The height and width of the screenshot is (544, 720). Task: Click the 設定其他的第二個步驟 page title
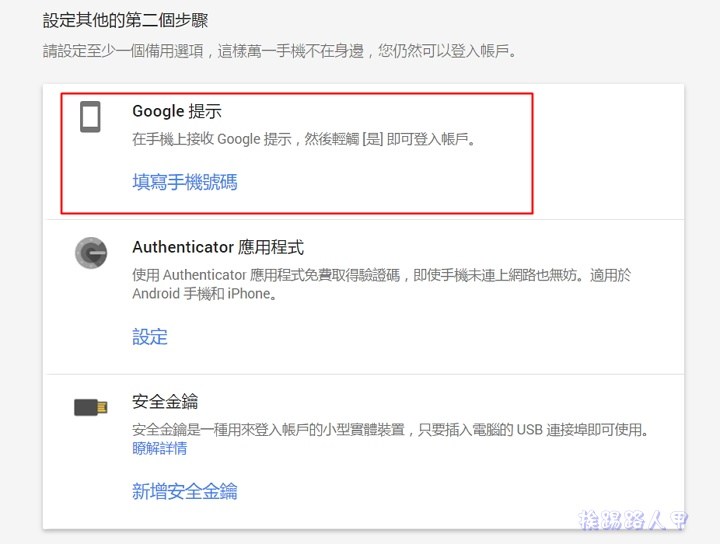click(x=125, y=21)
